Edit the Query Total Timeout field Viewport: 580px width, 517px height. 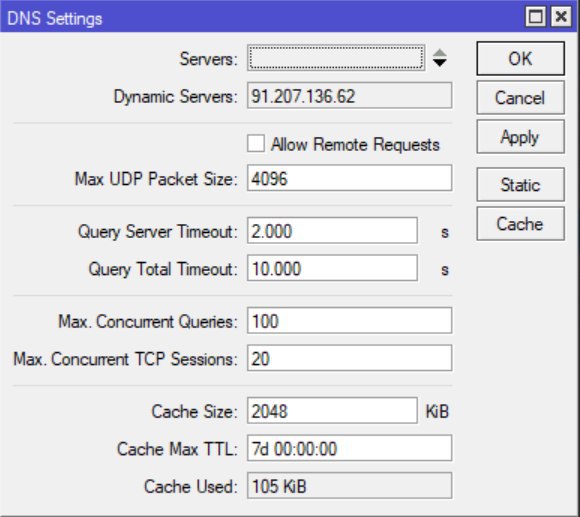pyautogui.click(x=332, y=268)
